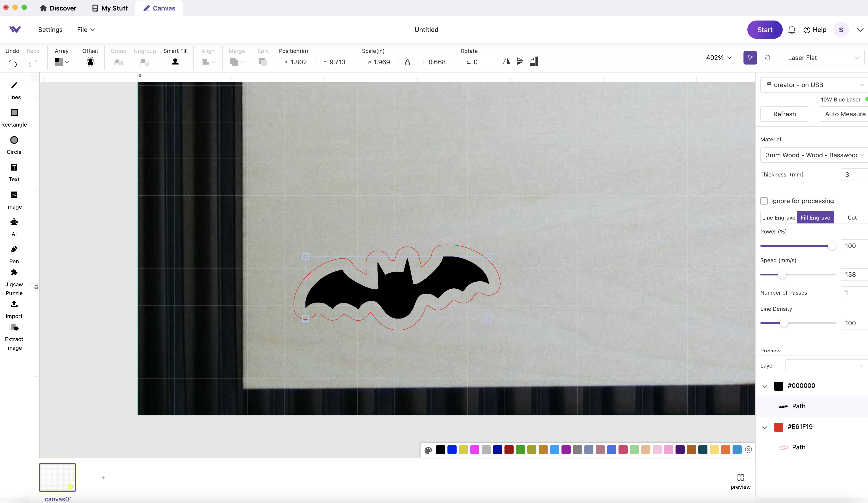Click the Start button
868x503 pixels.
[x=765, y=30]
